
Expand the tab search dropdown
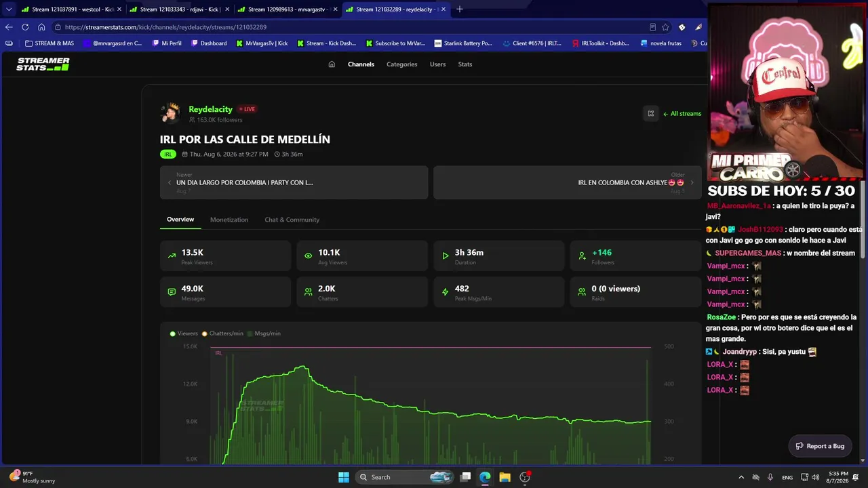(x=9, y=9)
